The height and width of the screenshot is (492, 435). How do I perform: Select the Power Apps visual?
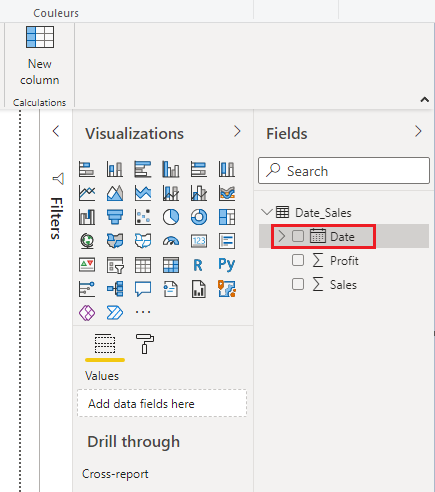pyautogui.click(x=87, y=313)
